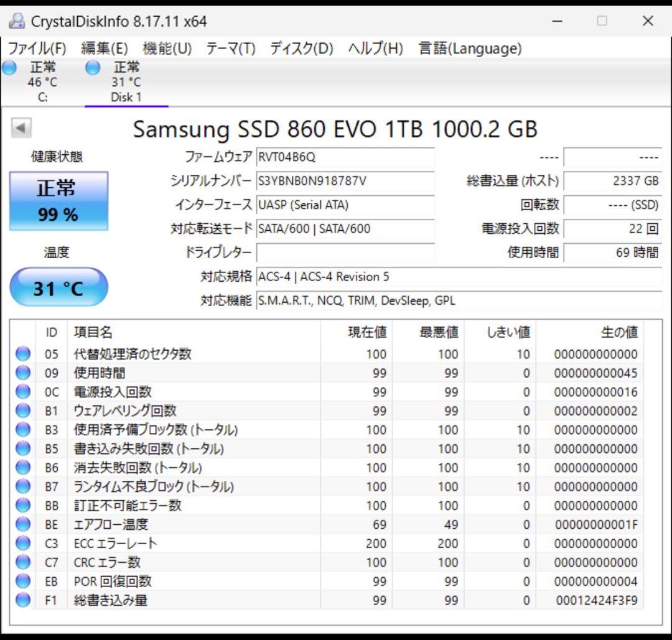The image size is (672, 640).
Task: Click the blue status orb for ID BE
Action: point(23,524)
